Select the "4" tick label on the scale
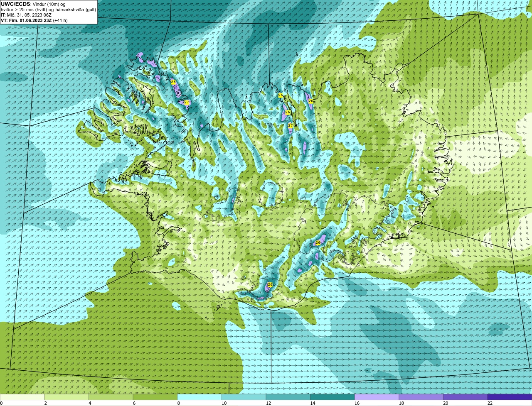 90,403
